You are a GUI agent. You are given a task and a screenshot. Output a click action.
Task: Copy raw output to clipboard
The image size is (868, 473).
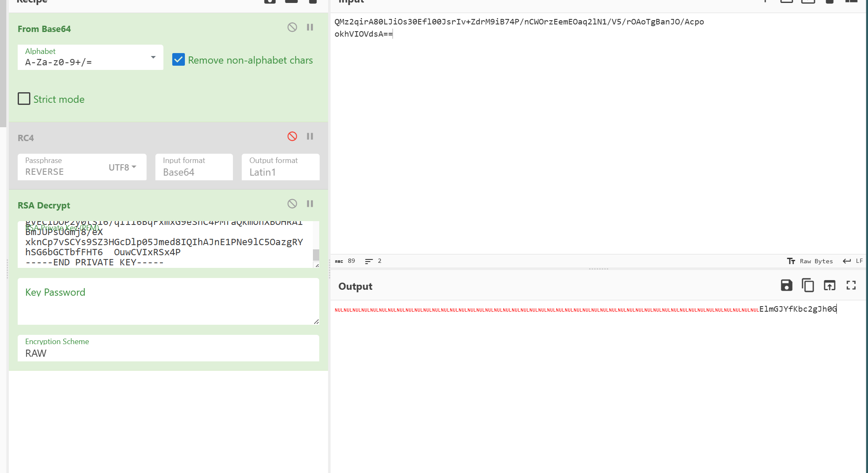[x=807, y=286]
